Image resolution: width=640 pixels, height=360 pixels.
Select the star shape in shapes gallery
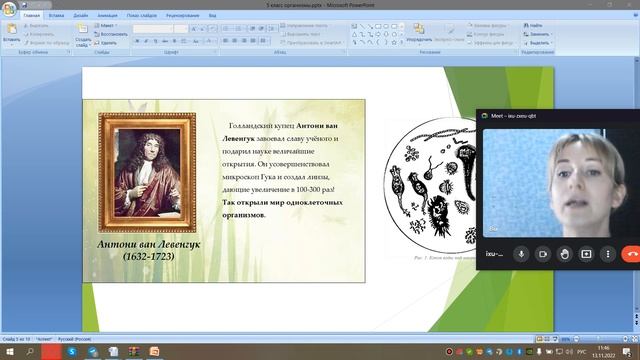pyautogui.click(x=394, y=42)
